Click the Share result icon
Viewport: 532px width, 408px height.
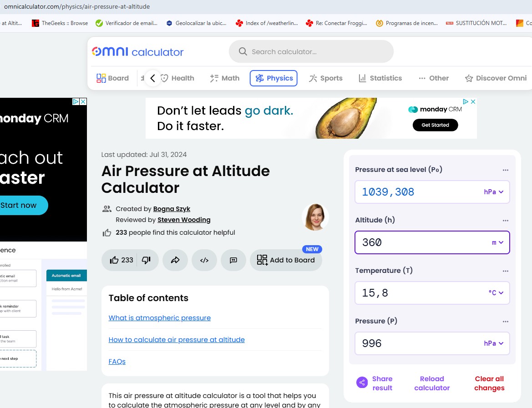362,383
